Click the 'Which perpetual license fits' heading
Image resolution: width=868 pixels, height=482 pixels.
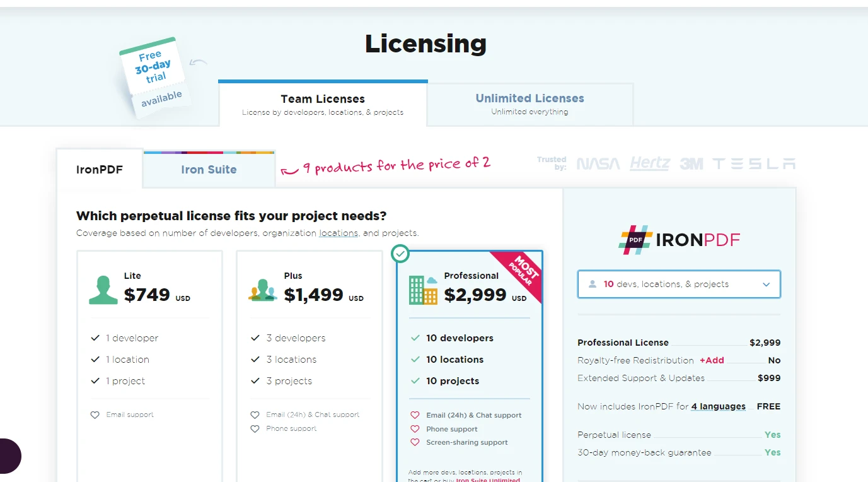[x=231, y=216]
